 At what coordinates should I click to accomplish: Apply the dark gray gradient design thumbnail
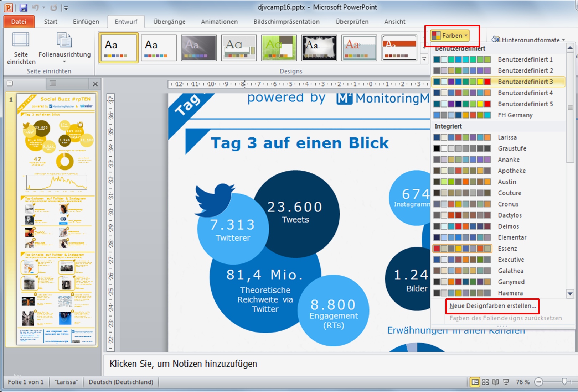point(198,48)
